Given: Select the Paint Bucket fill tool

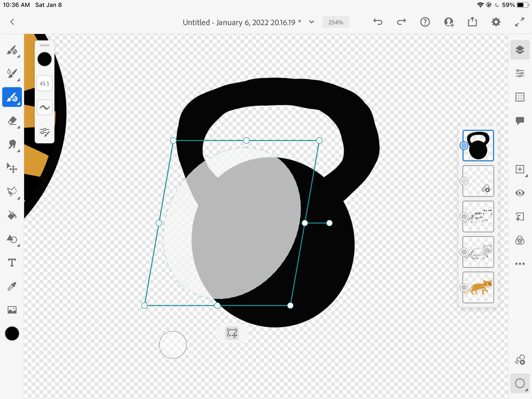Looking at the screenshot, I should (12, 215).
